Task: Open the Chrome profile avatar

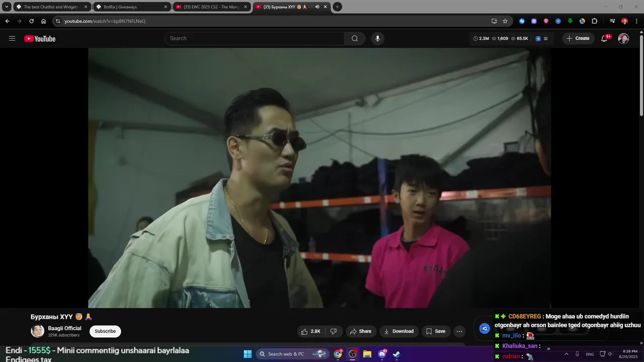Action: click(624, 21)
